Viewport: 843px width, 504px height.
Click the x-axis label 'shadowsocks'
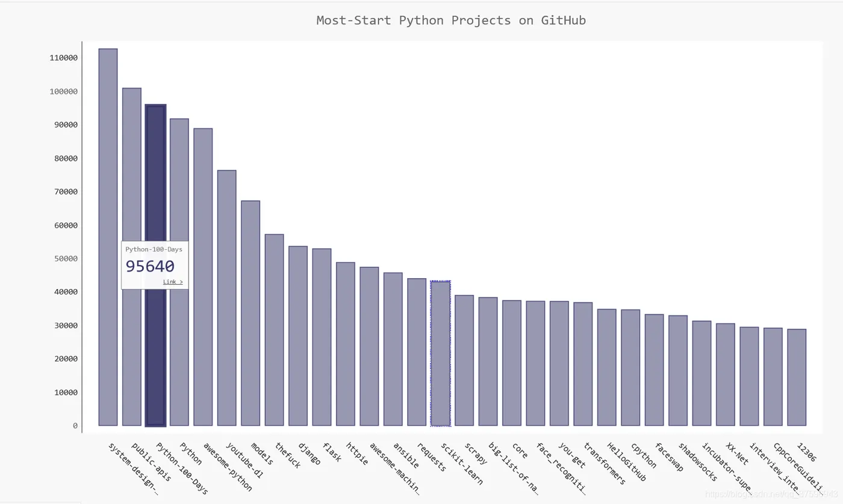[698, 462]
